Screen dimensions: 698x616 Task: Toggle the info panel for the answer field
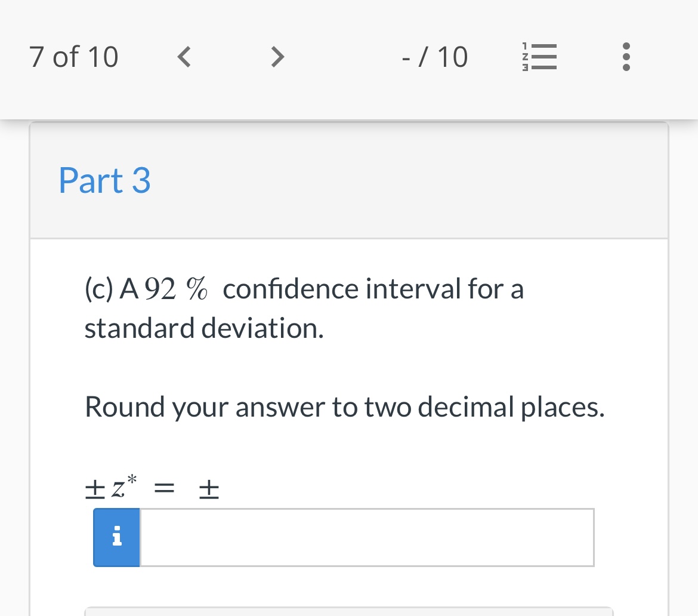[116, 537]
